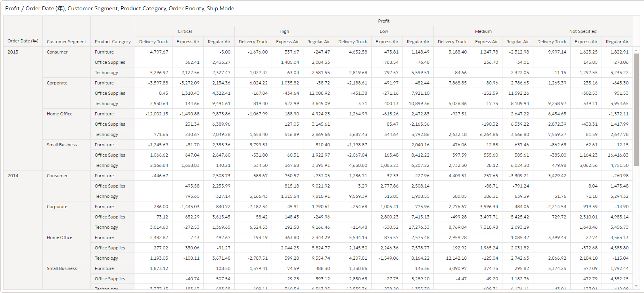Click the cell with value -3,597.88
This screenshot has width=644, height=293.
(153, 83)
